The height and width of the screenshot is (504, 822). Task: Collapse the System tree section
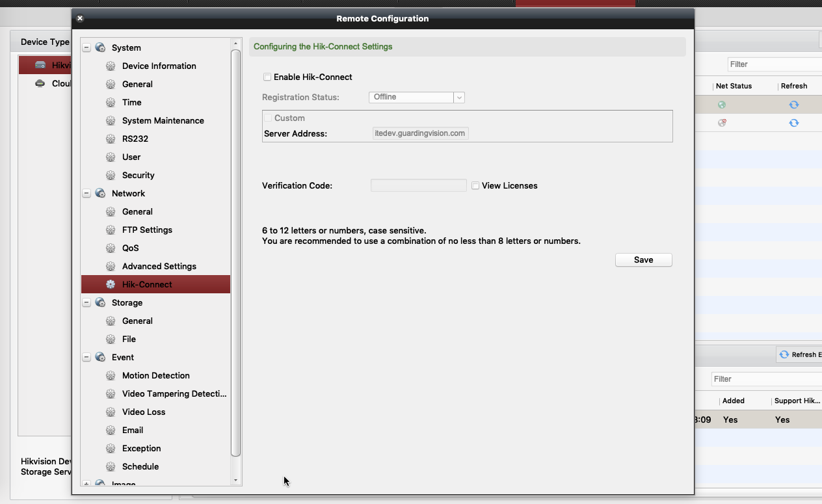(x=86, y=47)
